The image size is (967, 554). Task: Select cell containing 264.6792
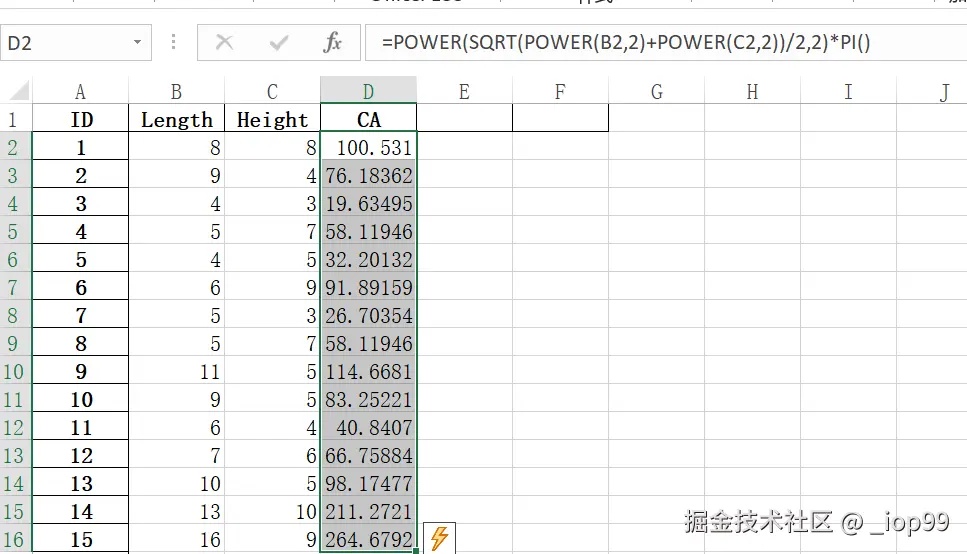click(368, 539)
